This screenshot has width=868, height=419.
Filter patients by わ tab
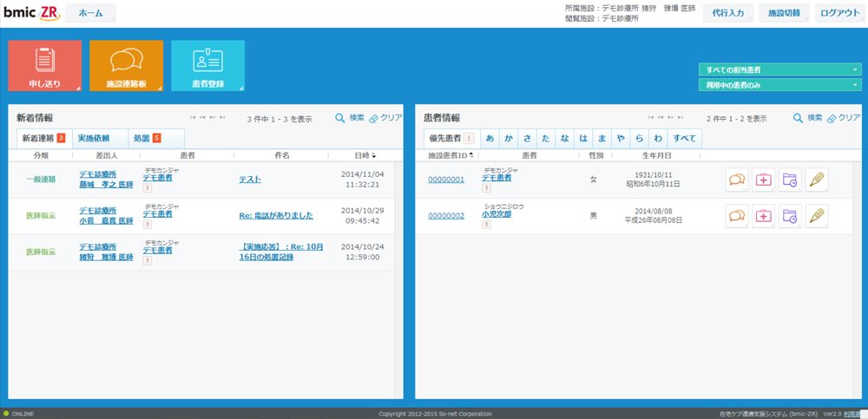click(x=658, y=139)
